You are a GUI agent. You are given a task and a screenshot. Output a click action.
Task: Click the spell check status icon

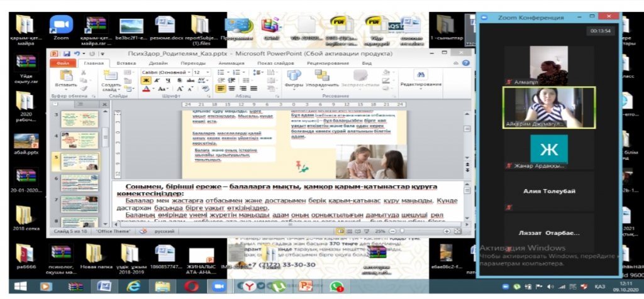(x=143, y=231)
